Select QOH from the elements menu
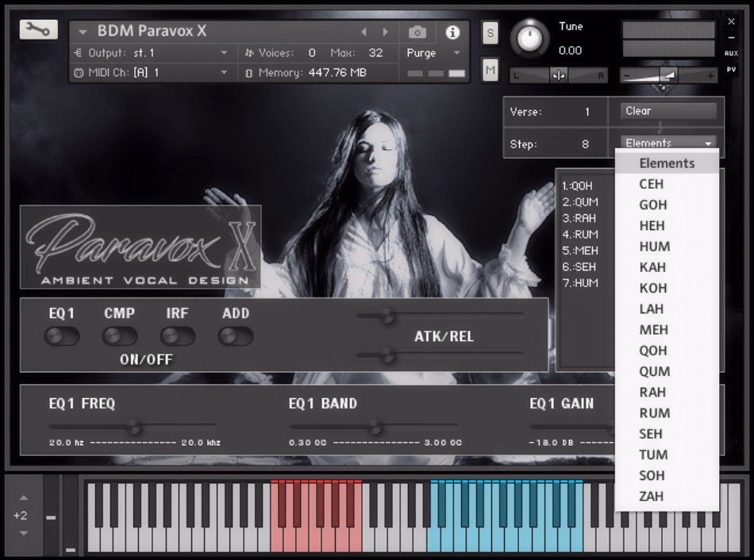Image resolution: width=754 pixels, height=560 pixels. tap(667, 351)
